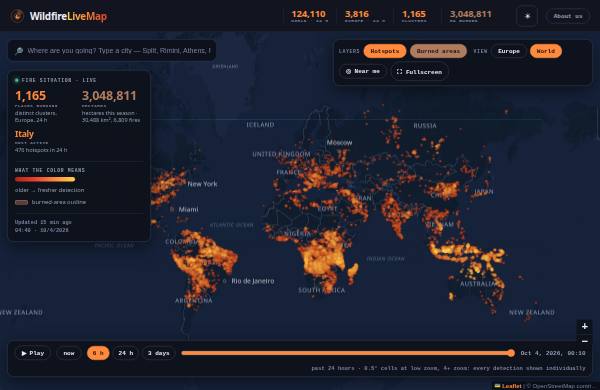This screenshot has width=600, height=390.
Task: Click the burned-area outline swatch
Action: pyautogui.click(x=21, y=202)
